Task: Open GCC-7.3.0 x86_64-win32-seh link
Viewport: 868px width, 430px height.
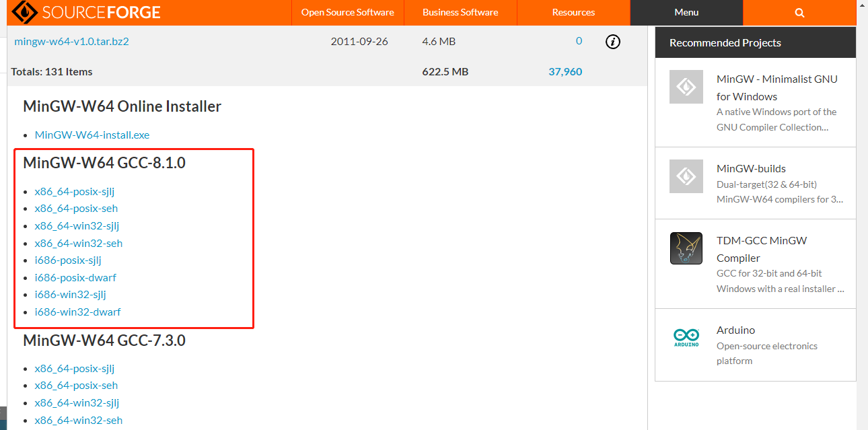Action: [x=79, y=420]
